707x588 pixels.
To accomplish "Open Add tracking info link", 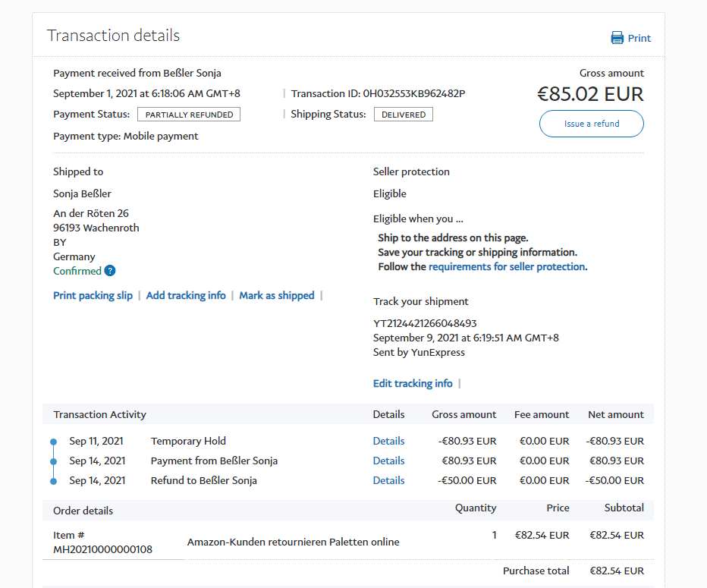I will [x=186, y=295].
